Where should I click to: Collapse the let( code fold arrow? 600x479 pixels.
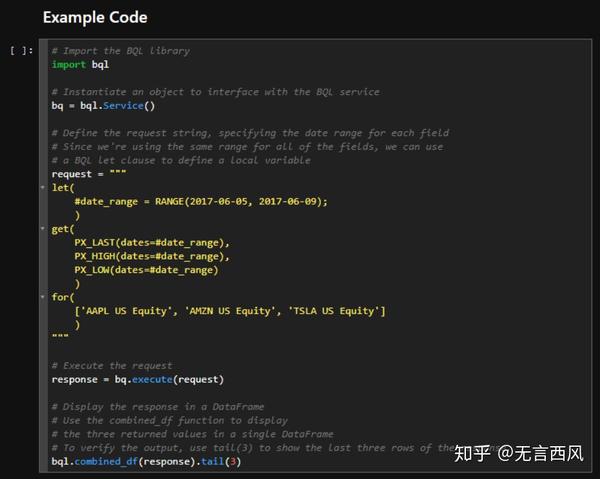click(43, 187)
